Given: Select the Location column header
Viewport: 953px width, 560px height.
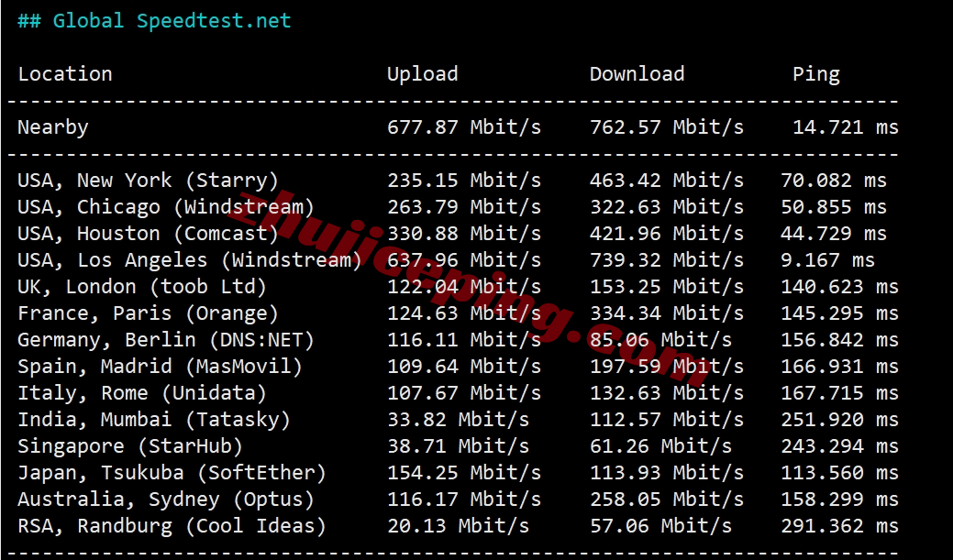Looking at the screenshot, I should [x=65, y=73].
